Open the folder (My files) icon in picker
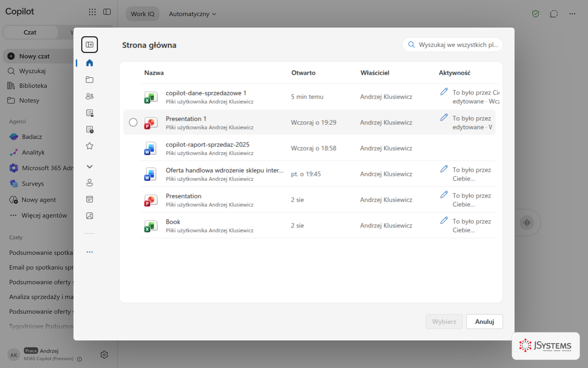The height and width of the screenshot is (368, 588). (89, 80)
